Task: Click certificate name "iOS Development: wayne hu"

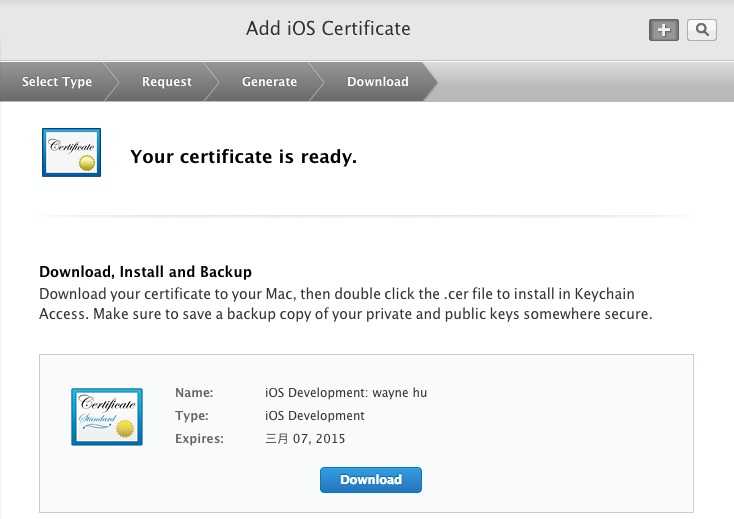Action: coord(345,393)
